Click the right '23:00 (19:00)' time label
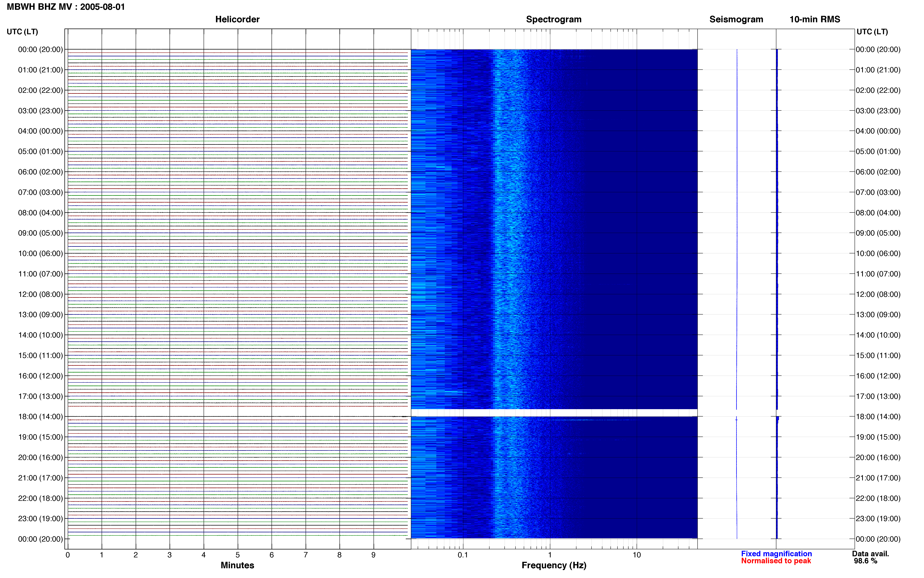924x578 pixels. point(878,518)
